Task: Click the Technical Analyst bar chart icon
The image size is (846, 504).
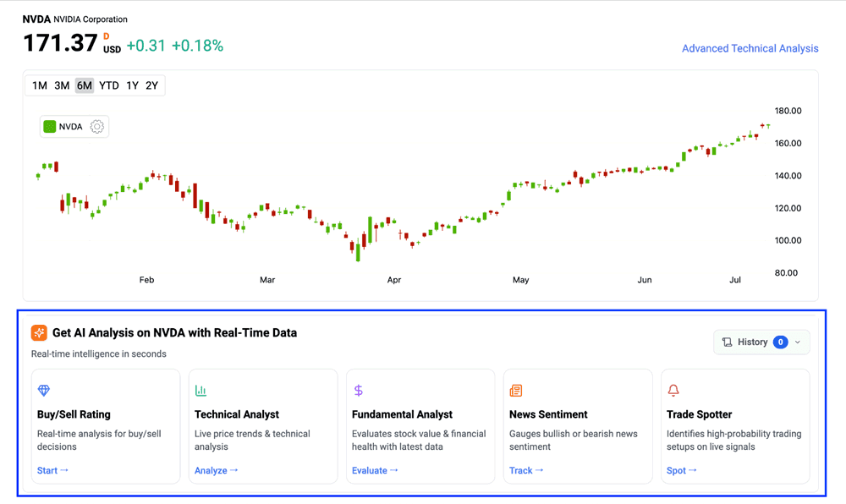Action: coord(201,391)
